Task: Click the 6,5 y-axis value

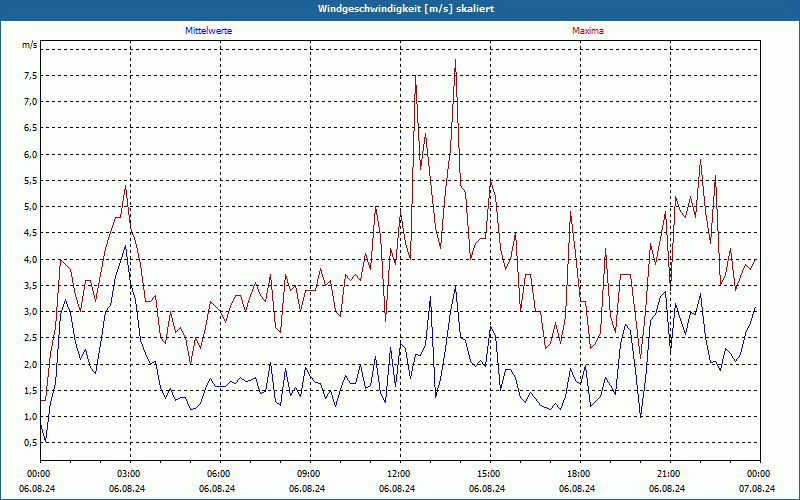Action: pos(30,128)
